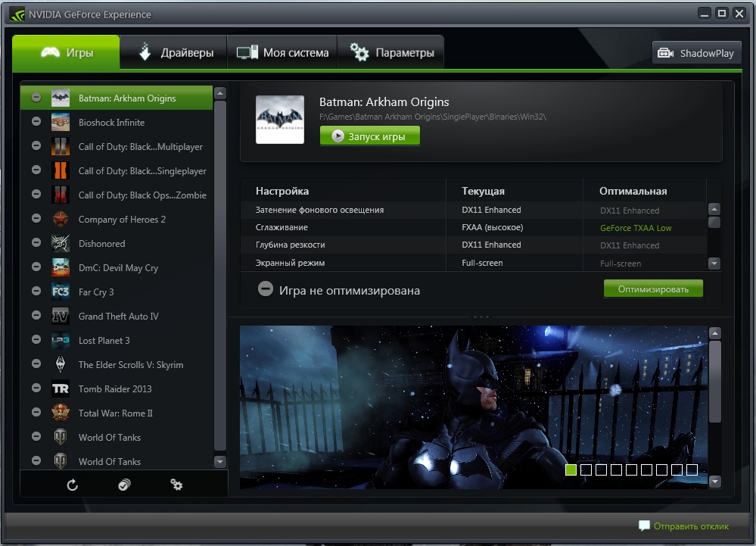Click the Глубина резкости setting row

pos(474,245)
